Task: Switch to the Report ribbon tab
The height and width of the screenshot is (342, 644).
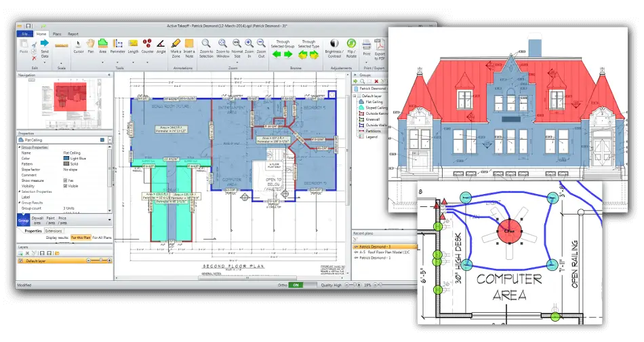Action: (x=73, y=34)
